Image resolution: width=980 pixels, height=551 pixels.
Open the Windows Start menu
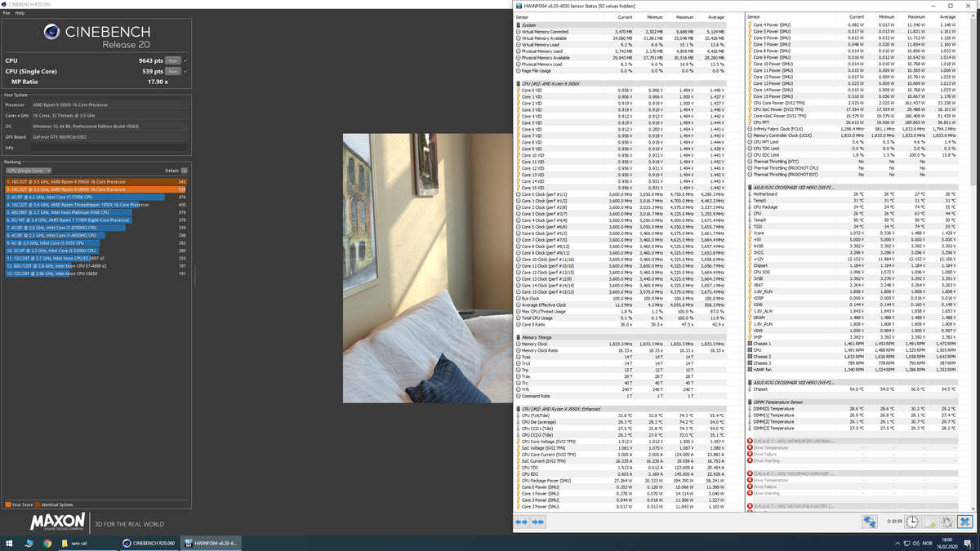coord(9,543)
